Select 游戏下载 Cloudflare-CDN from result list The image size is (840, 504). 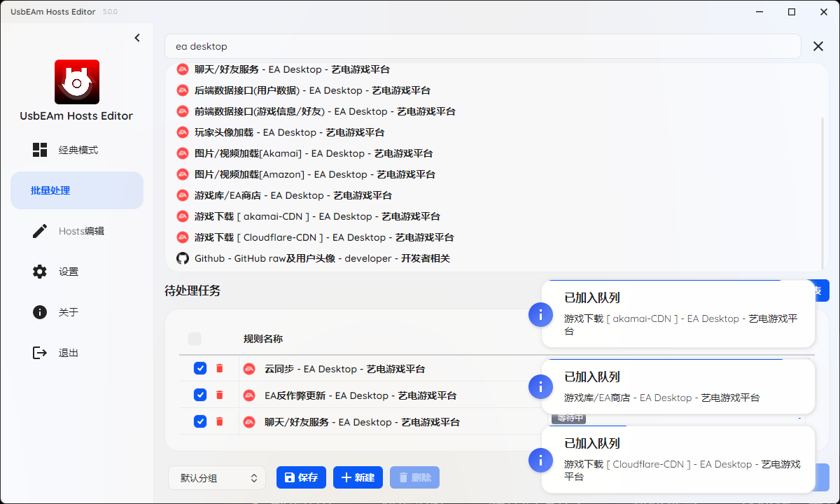tap(323, 237)
